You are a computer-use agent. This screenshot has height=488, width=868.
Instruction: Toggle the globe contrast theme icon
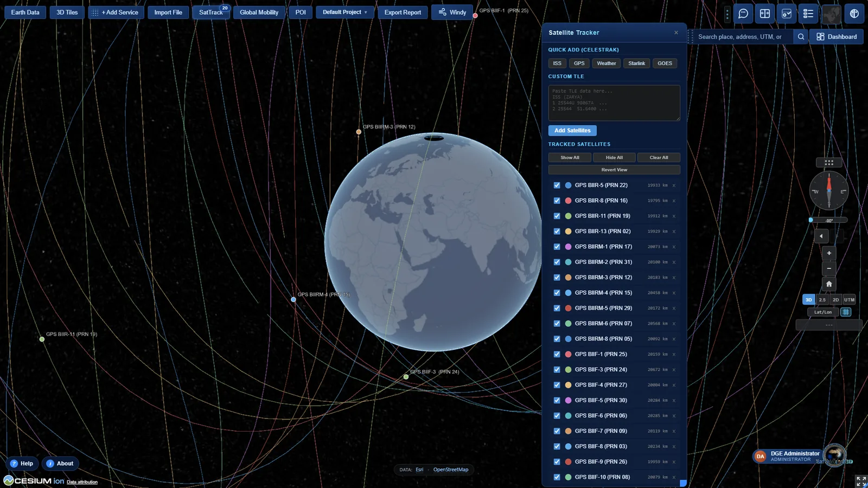tap(854, 14)
